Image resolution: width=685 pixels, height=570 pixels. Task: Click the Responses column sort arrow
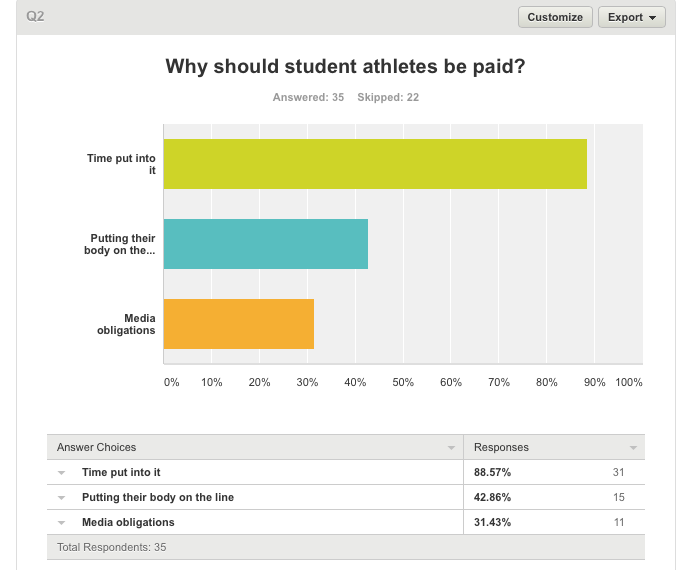[633, 448]
